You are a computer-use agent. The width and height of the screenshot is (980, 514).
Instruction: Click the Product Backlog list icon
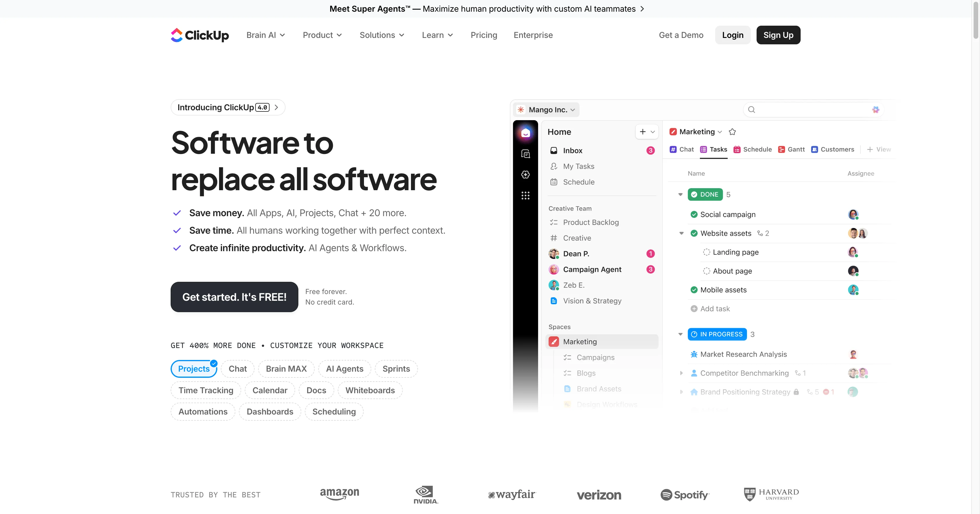[x=554, y=222]
